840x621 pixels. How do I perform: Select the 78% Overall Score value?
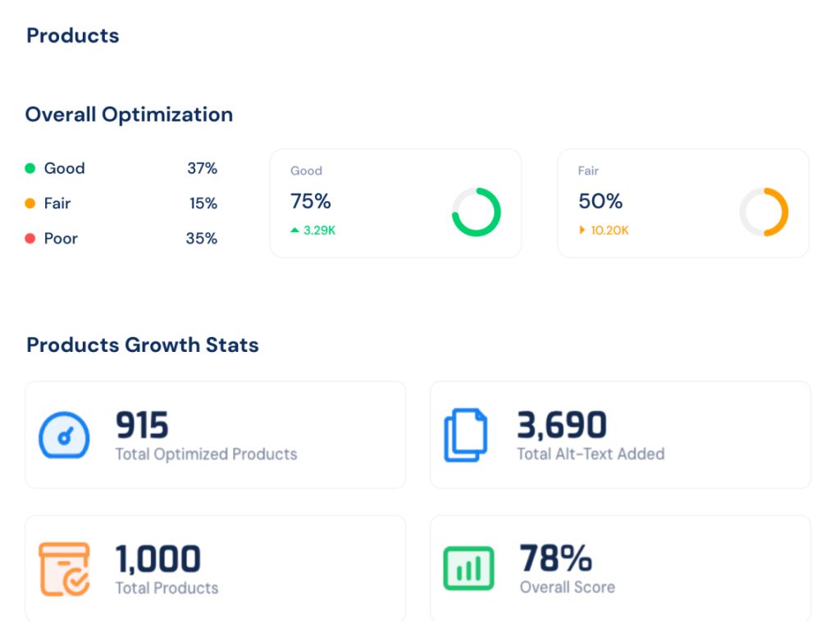coord(556,559)
